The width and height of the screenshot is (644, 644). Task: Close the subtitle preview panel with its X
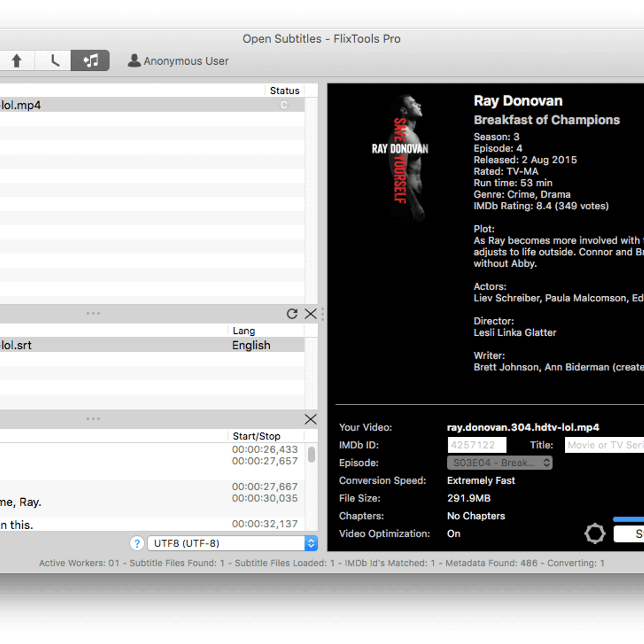point(311,419)
